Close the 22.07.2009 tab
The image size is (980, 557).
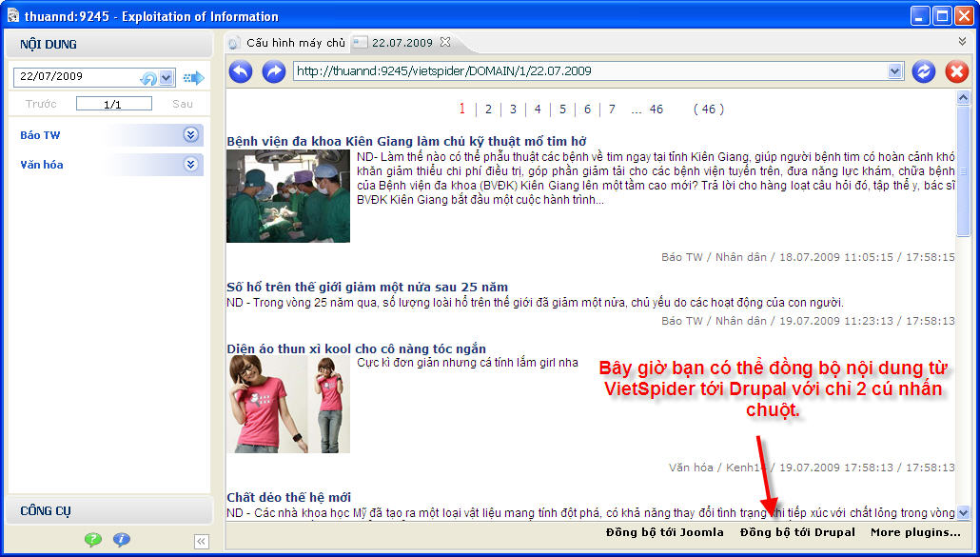[445, 43]
